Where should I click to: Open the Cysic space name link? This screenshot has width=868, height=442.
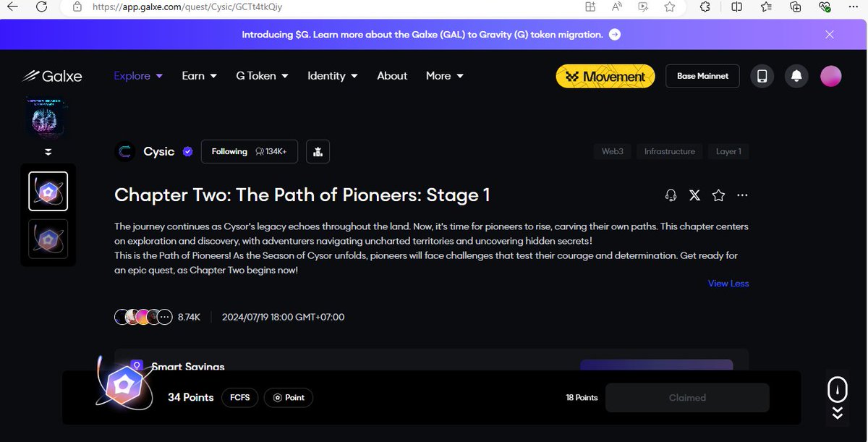pos(159,151)
